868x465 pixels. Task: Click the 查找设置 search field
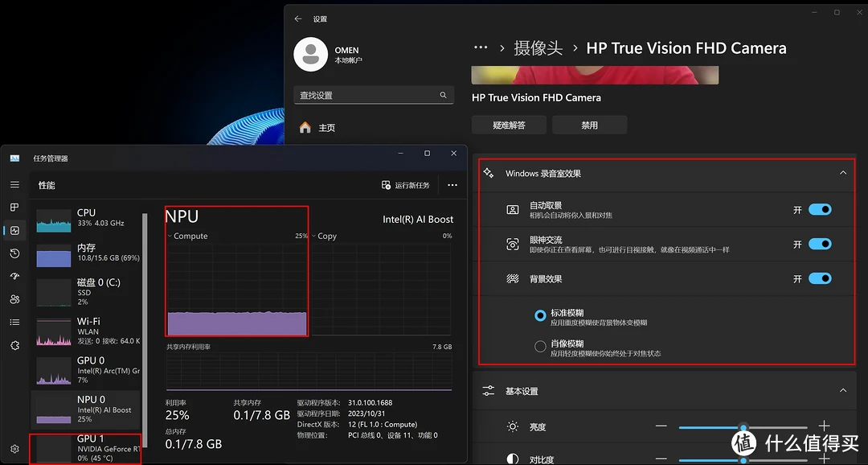(374, 95)
